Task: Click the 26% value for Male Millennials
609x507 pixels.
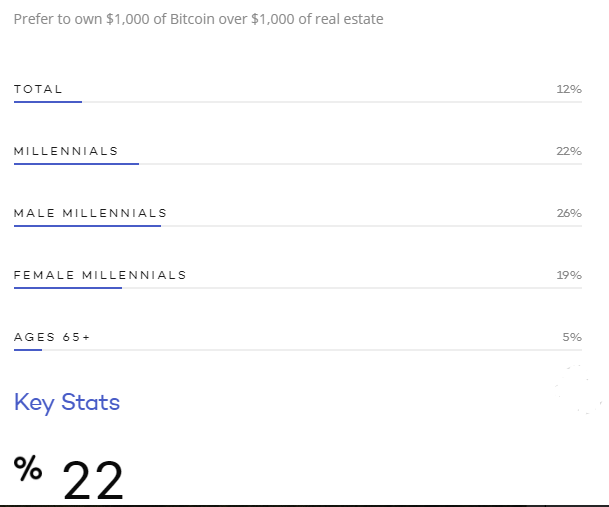Action: pos(568,213)
